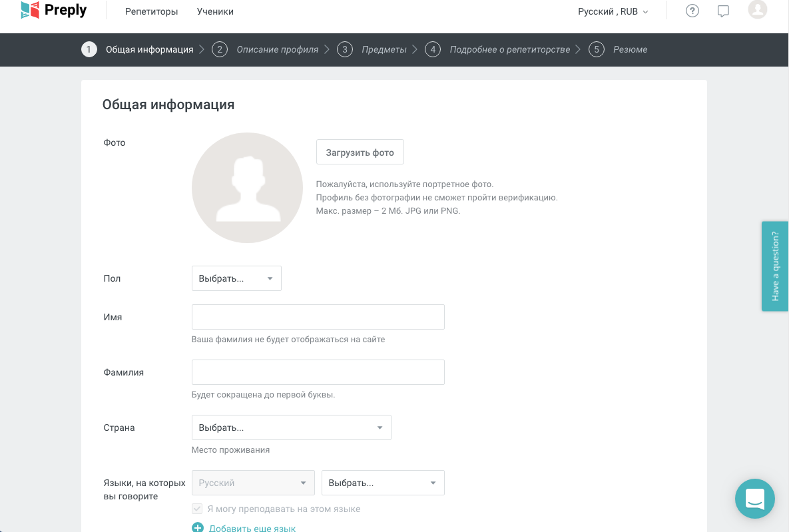Open the Пол dropdown
Screen dimensions: 789x532
point(236,278)
